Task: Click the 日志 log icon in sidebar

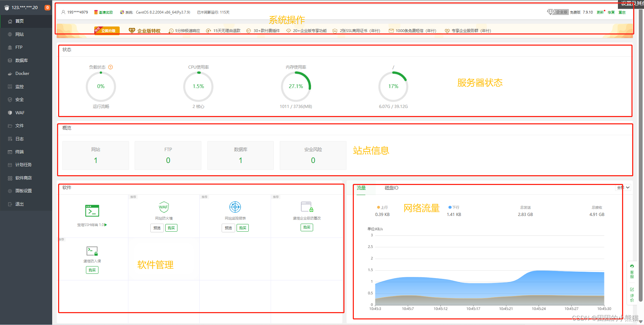Action: click(10, 139)
